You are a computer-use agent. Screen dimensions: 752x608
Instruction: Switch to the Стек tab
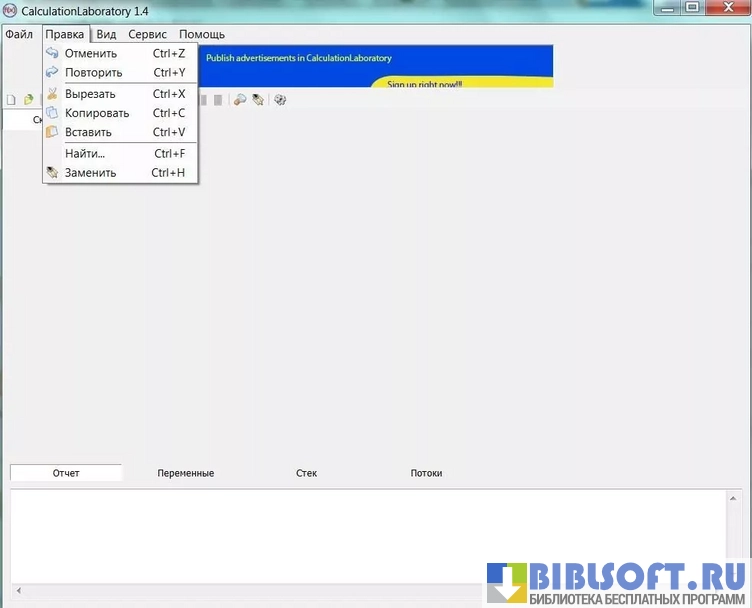(x=307, y=473)
